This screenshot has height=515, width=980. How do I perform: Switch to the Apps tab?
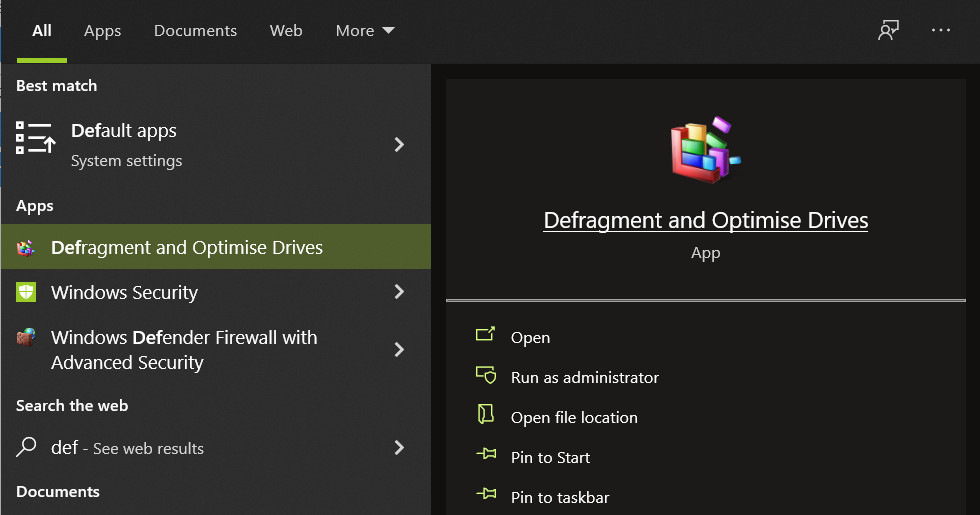[x=102, y=31]
